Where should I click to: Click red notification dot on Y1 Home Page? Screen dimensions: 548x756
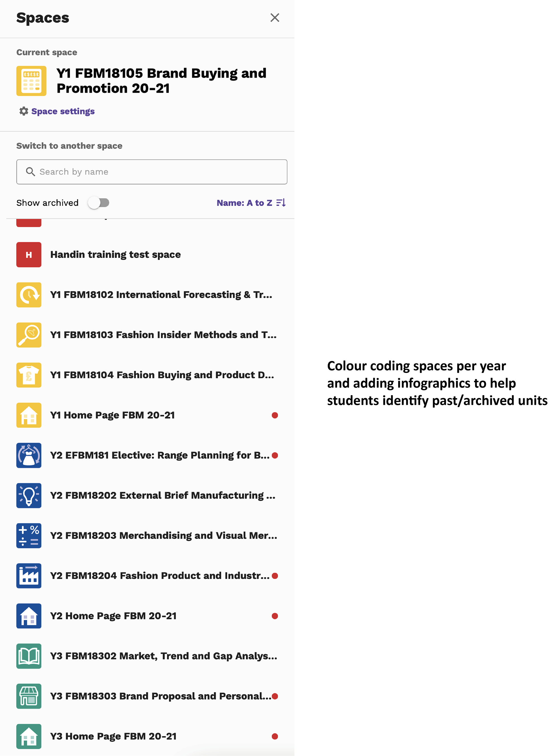[275, 415]
